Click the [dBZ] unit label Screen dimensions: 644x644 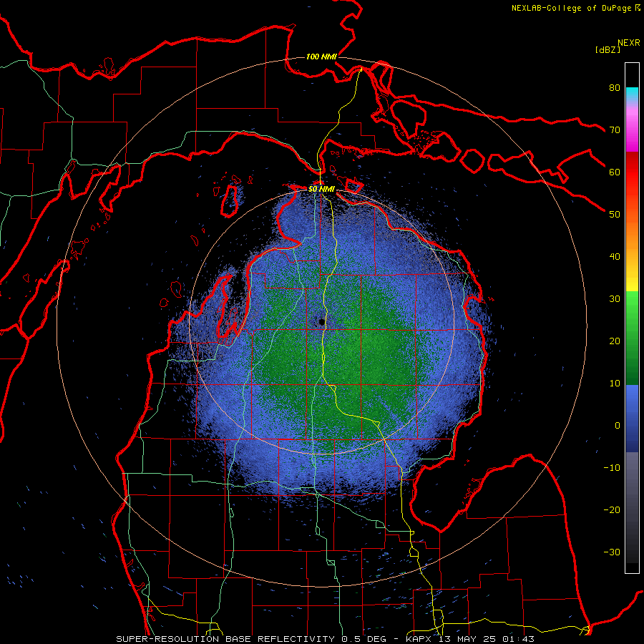point(608,50)
